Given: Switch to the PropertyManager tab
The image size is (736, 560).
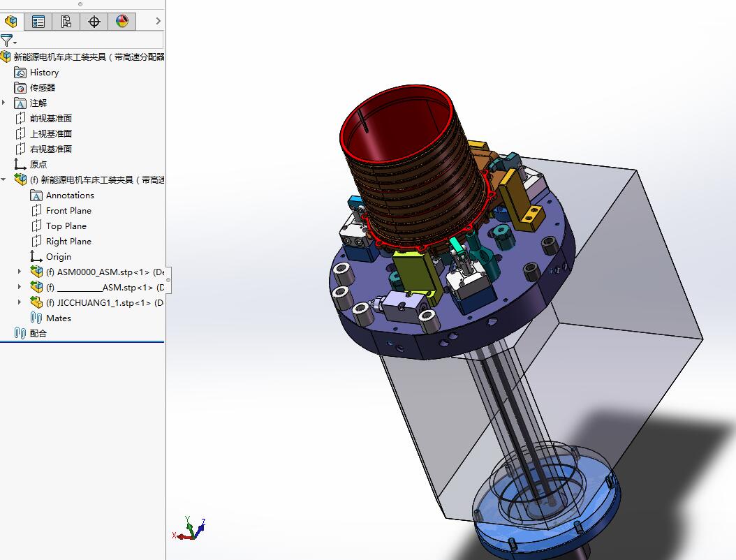Looking at the screenshot, I should (38, 21).
